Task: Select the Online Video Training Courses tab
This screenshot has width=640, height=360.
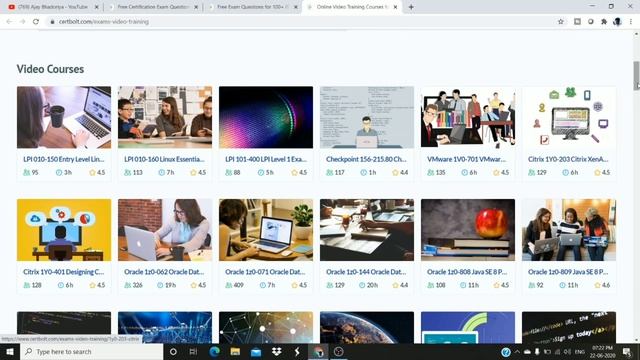Action: pos(352,7)
